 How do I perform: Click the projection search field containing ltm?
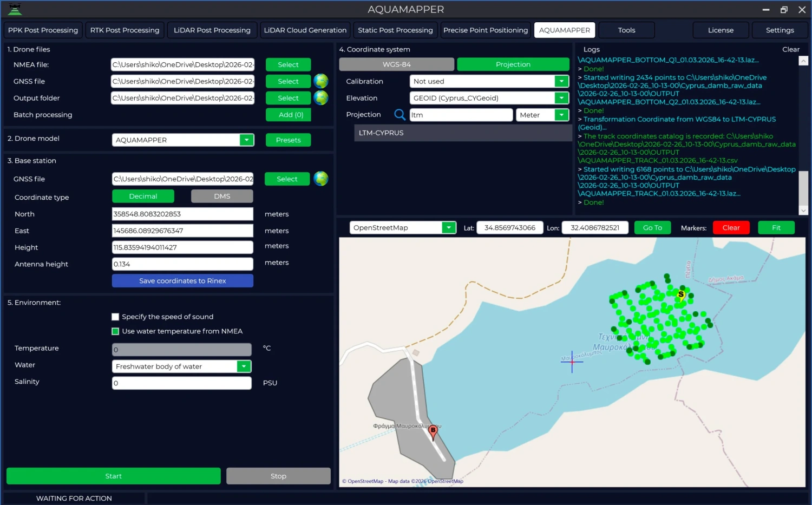pos(461,115)
